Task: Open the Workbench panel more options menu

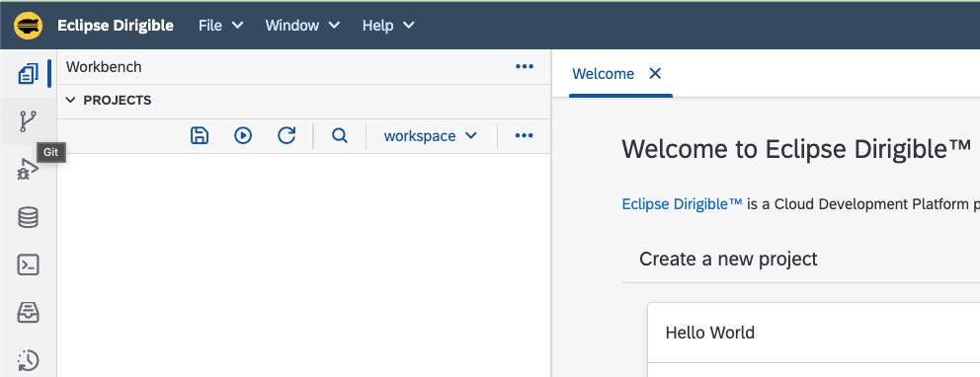Action: 525,67
